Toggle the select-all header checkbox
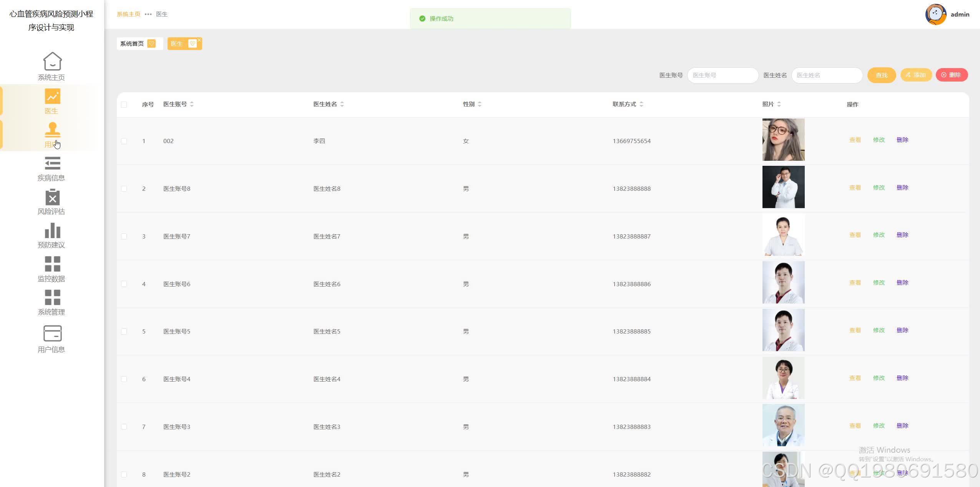980x487 pixels. click(x=124, y=105)
